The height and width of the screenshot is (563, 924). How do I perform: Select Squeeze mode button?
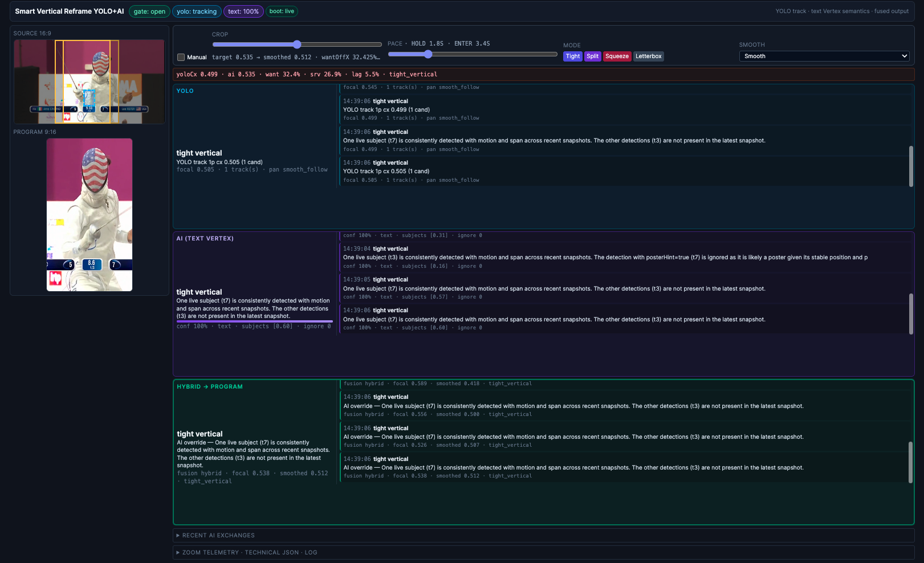tap(617, 56)
